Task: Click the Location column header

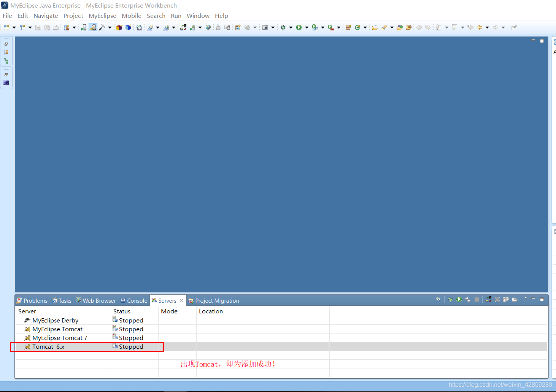Action: 262,311
